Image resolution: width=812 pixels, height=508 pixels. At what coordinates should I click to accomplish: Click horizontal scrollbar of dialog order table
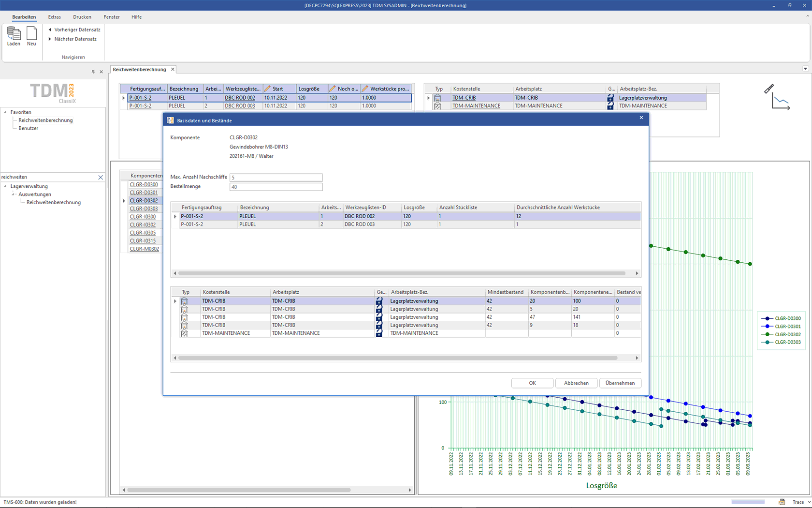point(402,273)
